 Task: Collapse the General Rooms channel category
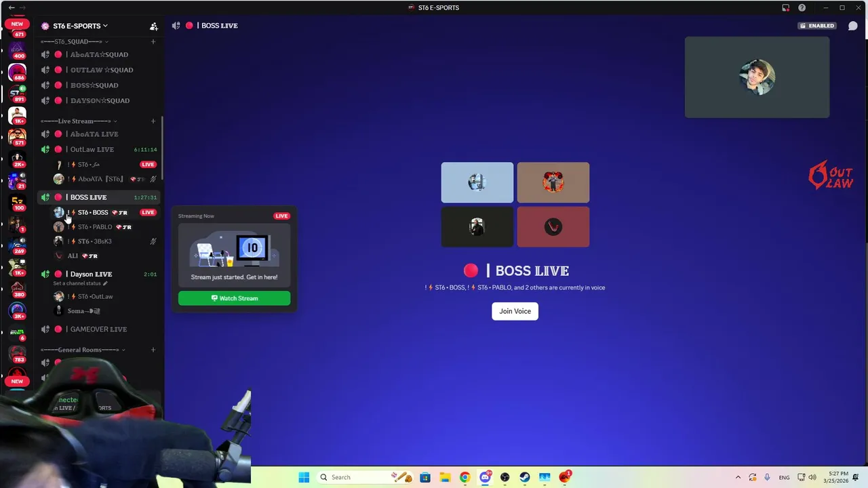(83, 350)
